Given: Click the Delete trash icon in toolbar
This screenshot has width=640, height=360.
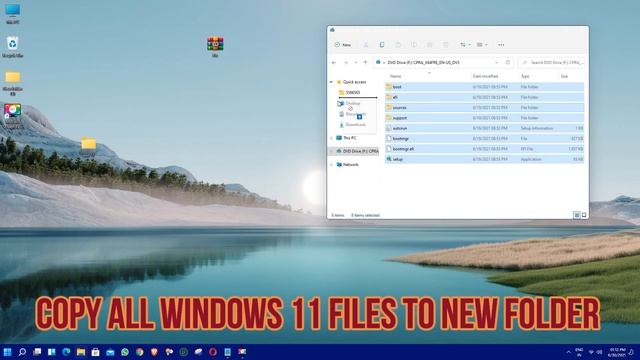Looking at the screenshot, I should click(x=446, y=44).
